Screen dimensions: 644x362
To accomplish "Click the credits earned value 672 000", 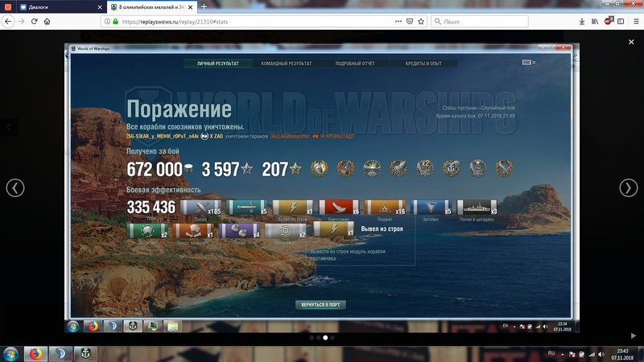I will (155, 169).
